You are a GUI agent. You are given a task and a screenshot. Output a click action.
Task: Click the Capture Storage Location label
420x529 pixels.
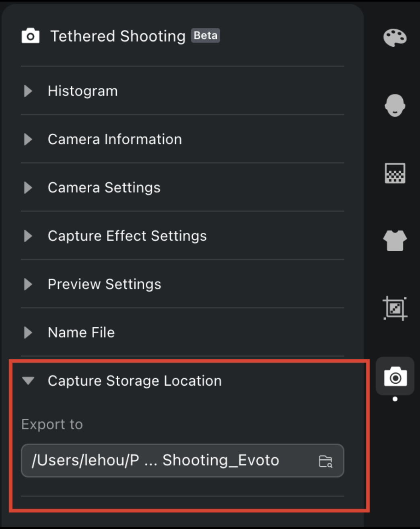135,381
